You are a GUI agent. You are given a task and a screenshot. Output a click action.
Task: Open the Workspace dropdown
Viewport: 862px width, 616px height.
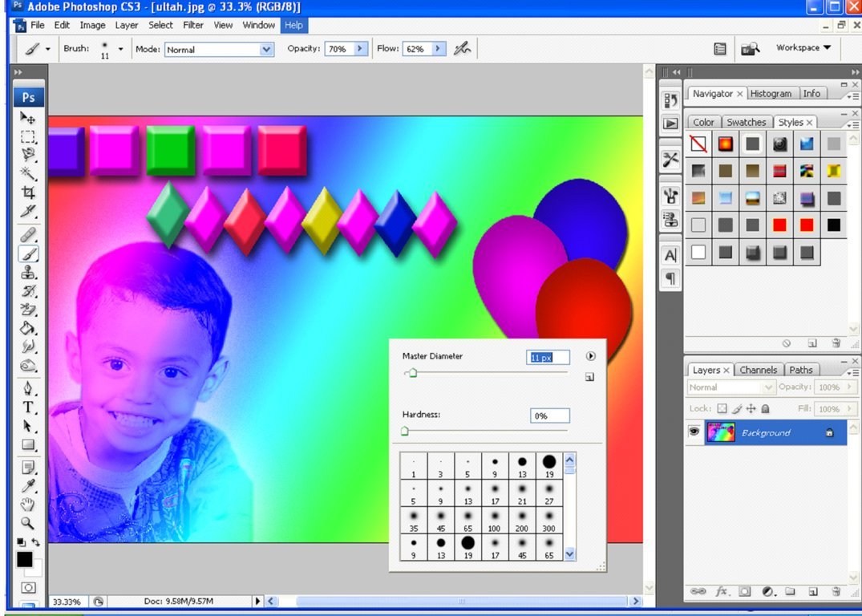pos(803,48)
